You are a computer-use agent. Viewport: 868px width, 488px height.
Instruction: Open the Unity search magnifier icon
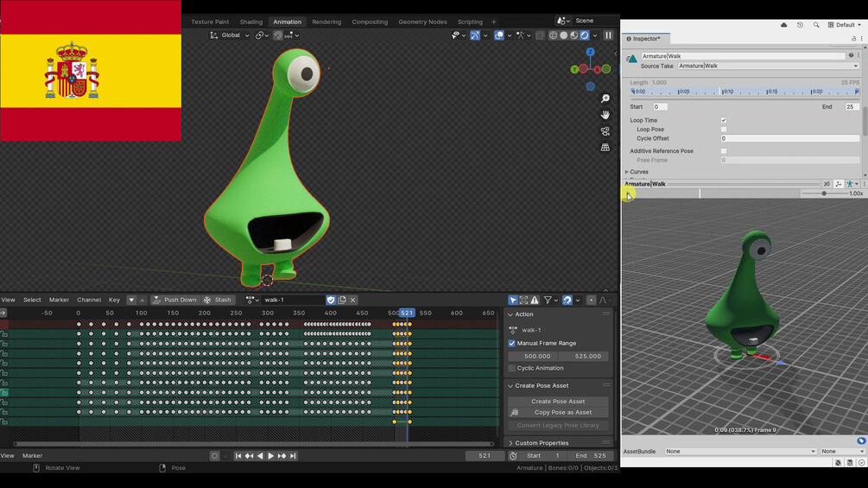[x=816, y=25]
